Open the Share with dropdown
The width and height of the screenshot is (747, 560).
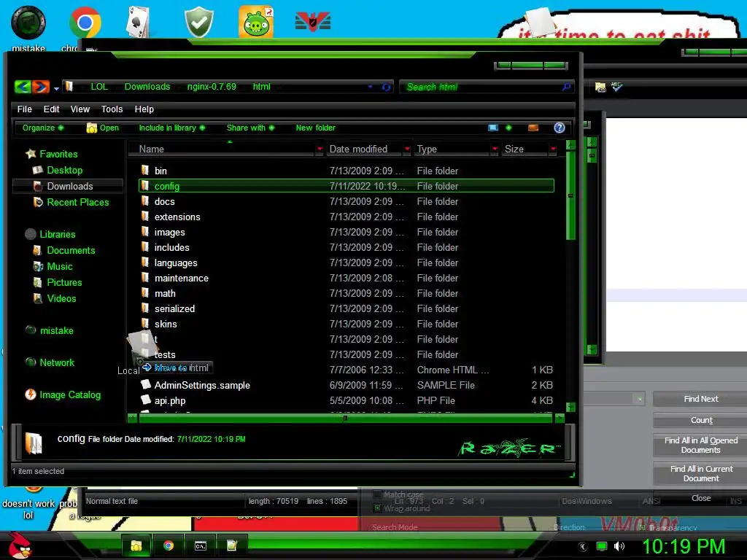point(251,128)
